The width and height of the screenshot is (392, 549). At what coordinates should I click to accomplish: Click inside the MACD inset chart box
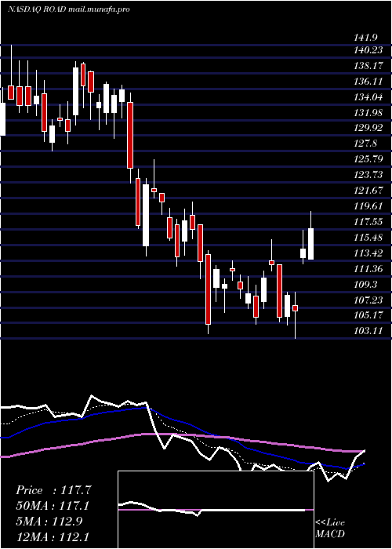coord(216,510)
